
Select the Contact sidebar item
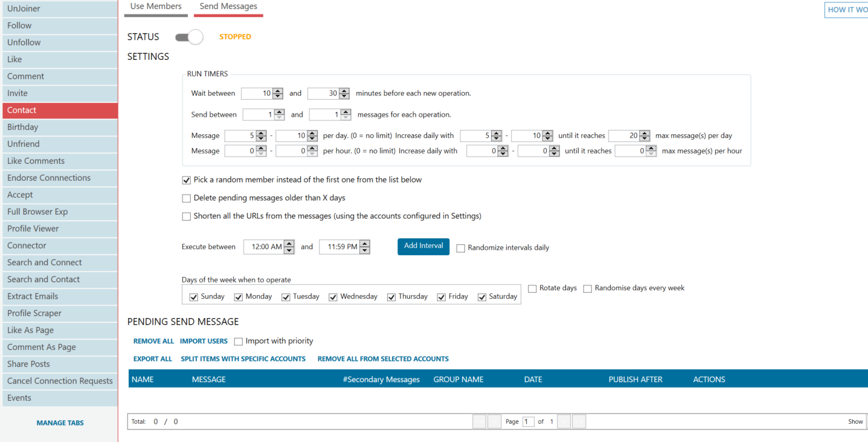(59, 110)
